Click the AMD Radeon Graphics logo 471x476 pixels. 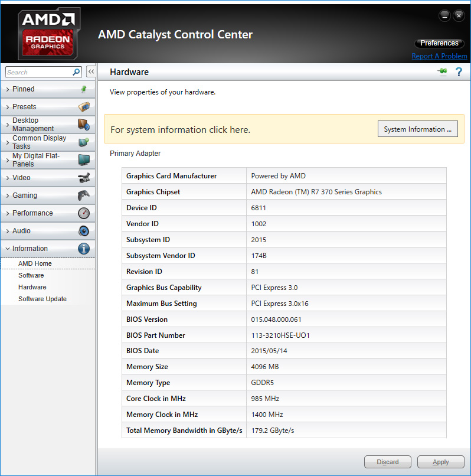coord(48,34)
